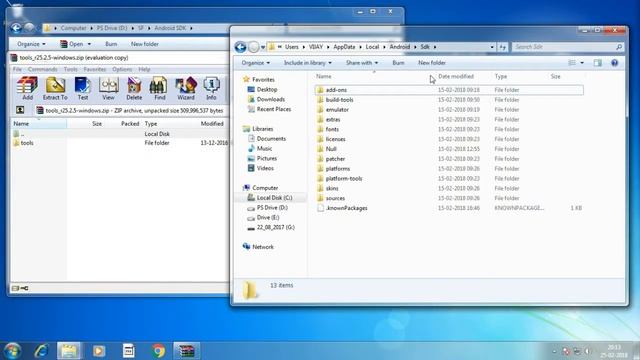Open the WinRAR Help menu
This screenshot has width=640, height=360.
144,69
